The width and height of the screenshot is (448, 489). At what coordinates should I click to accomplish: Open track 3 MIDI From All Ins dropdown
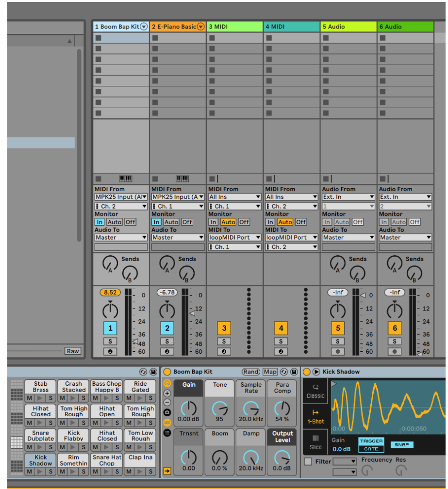point(234,197)
